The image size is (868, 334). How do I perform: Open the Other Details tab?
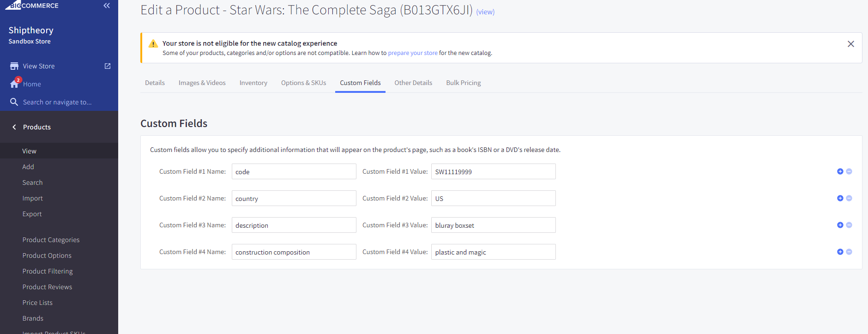tap(413, 83)
